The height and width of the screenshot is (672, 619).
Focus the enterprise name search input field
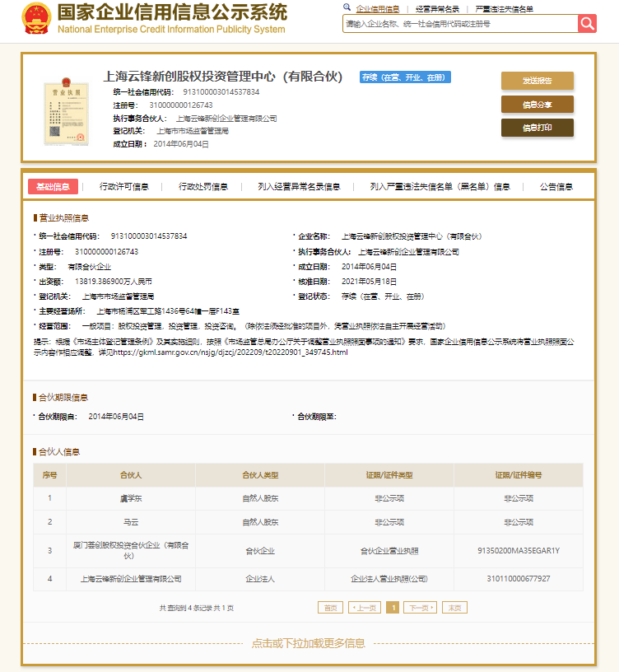pos(460,24)
